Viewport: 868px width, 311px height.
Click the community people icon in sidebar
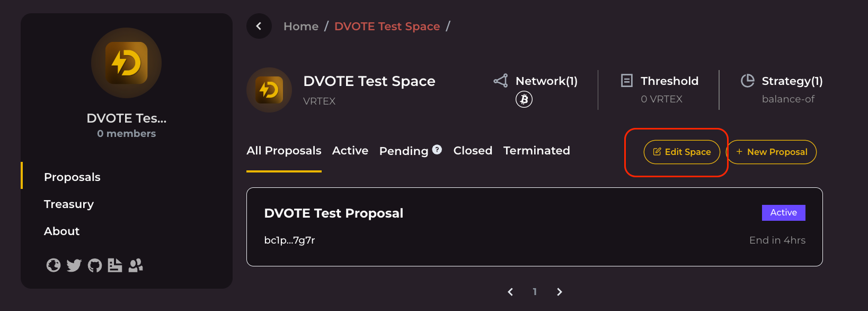click(136, 265)
